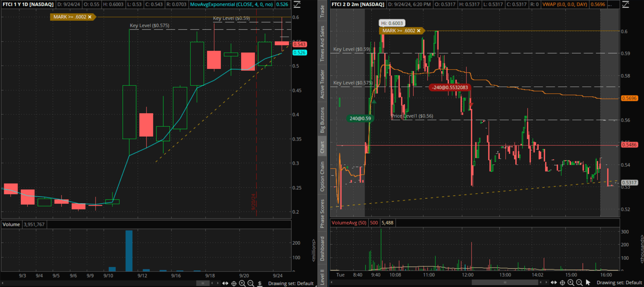Remove MARK >= .6002 alert on right chart
Screen dimensions: 644x287
pos(419,31)
